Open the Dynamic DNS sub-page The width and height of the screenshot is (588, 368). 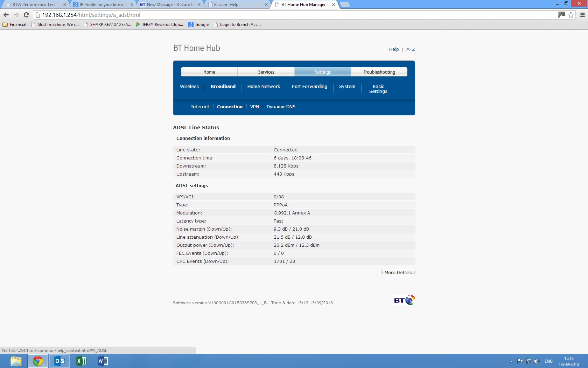281,107
